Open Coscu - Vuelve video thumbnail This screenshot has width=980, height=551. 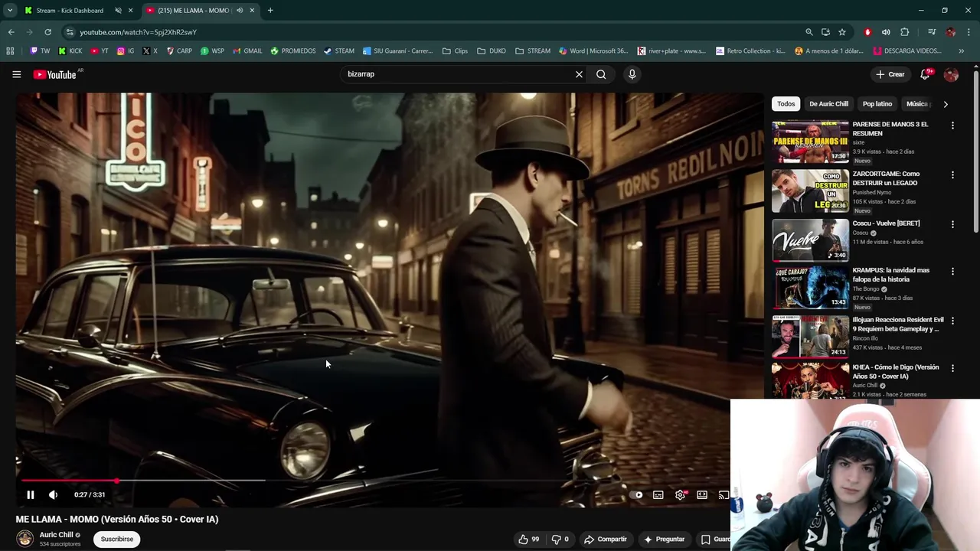pos(810,240)
